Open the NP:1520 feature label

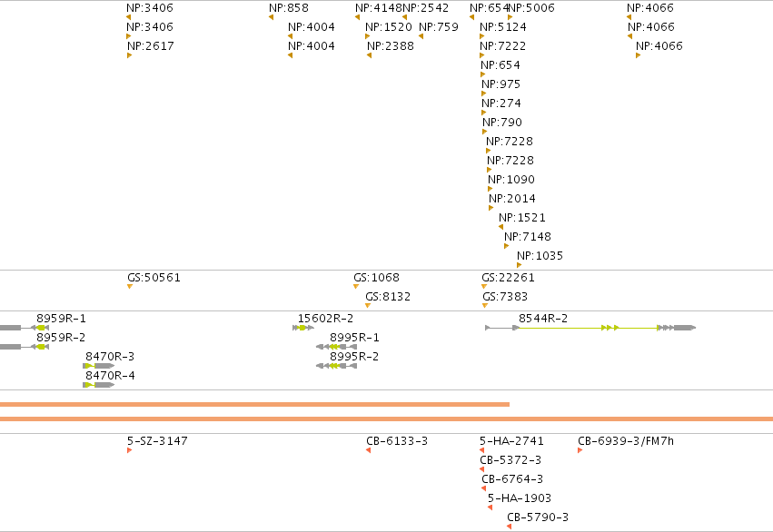(x=389, y=26)
